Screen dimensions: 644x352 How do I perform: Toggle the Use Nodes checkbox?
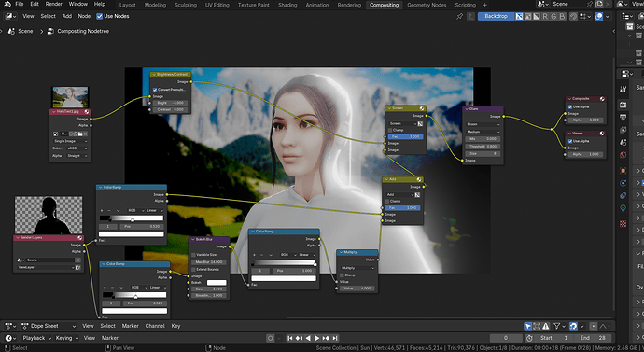99,17
